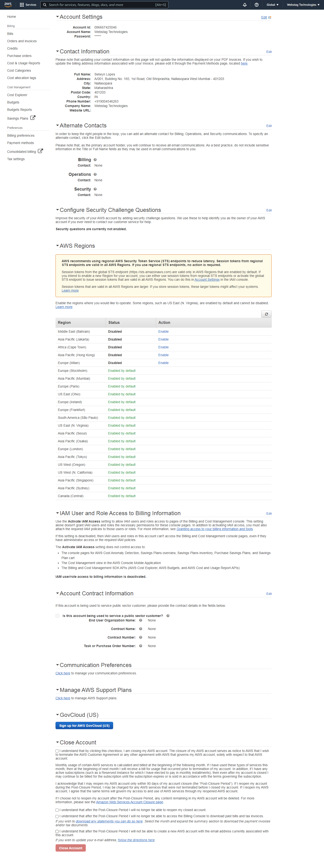Collapse the Alternate Contacts section
The width and height of the screenshot is (324, 868).
tap(57, 125)
